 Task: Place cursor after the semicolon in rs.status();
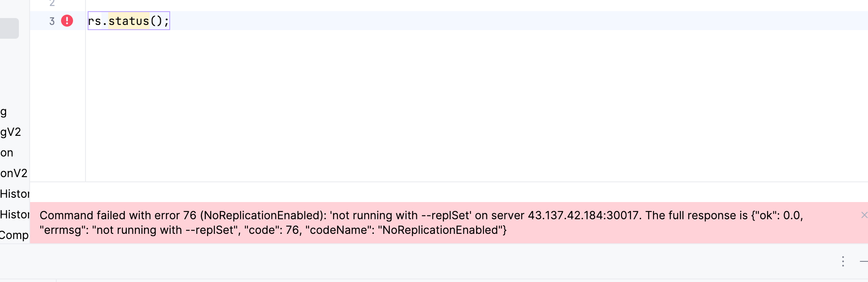click(169, 21)
